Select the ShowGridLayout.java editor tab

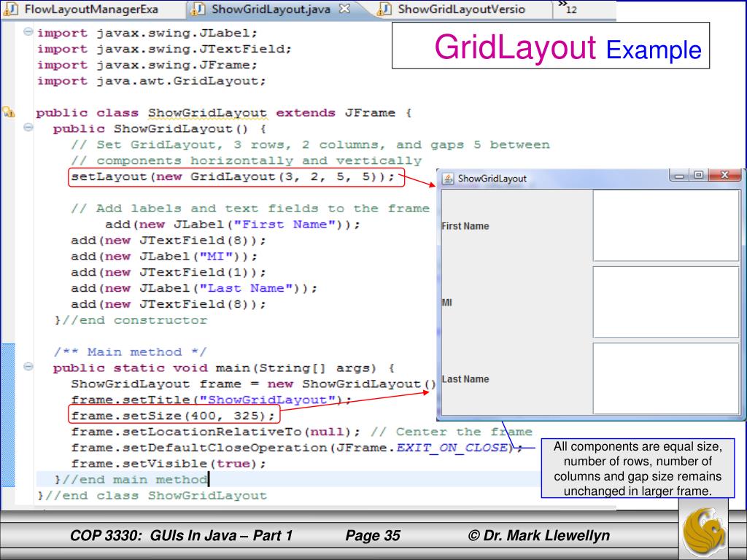271,9
